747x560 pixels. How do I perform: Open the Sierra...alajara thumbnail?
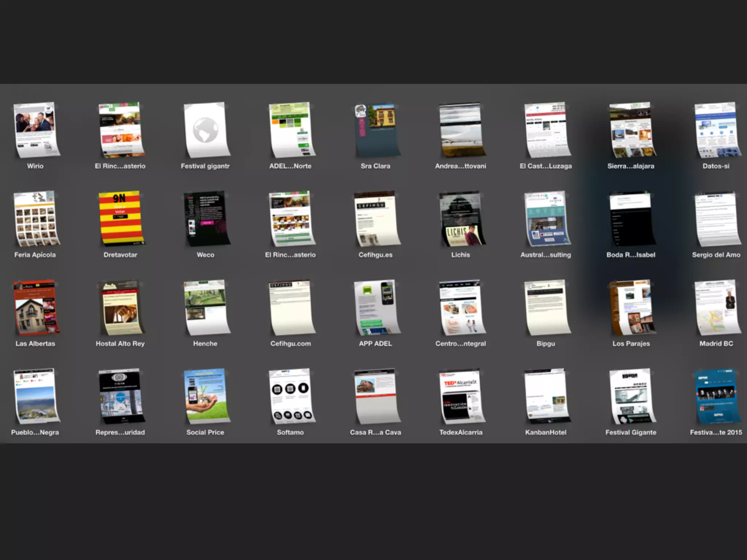tap(631, 129)
